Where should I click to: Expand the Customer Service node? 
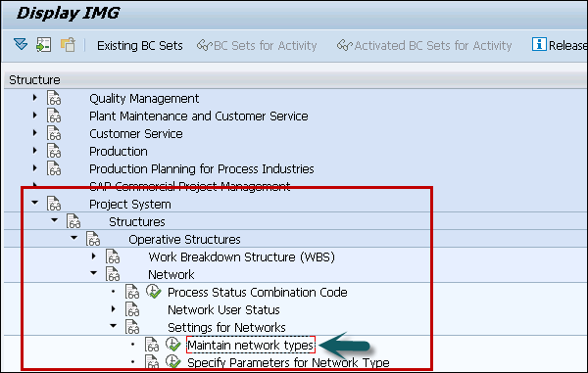pos(35,133)
